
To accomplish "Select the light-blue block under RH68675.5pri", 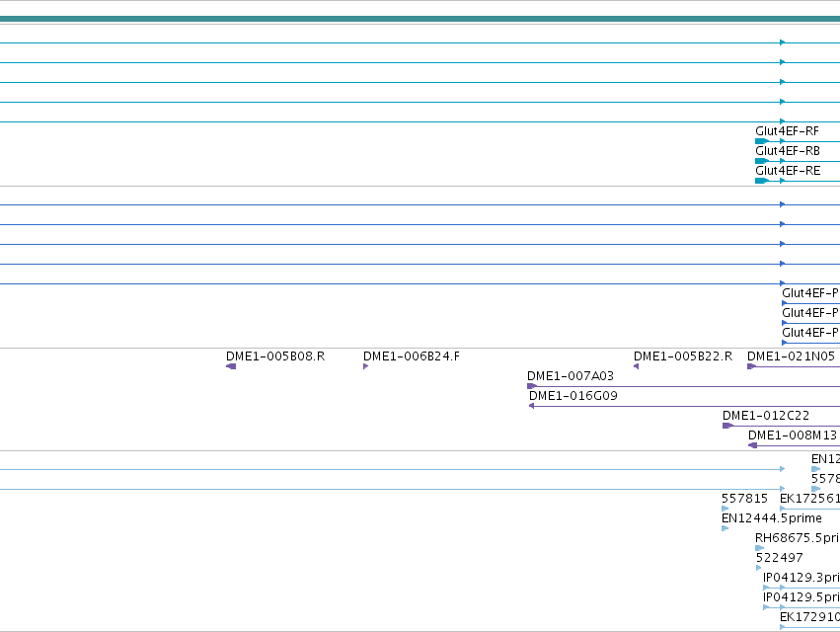I will [760, 548].
